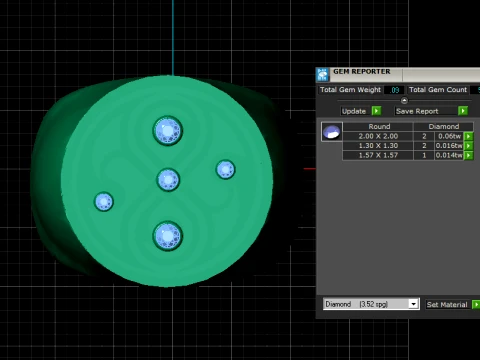
Task: Select the small gem on the right side
Action: (226, 169)
